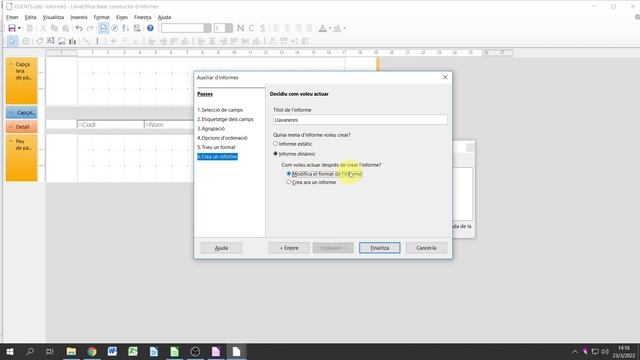Image resolution: width=640 pixels, height=360 pixels.
Task: Click the Cancel·la button
Action: point(426,248)
